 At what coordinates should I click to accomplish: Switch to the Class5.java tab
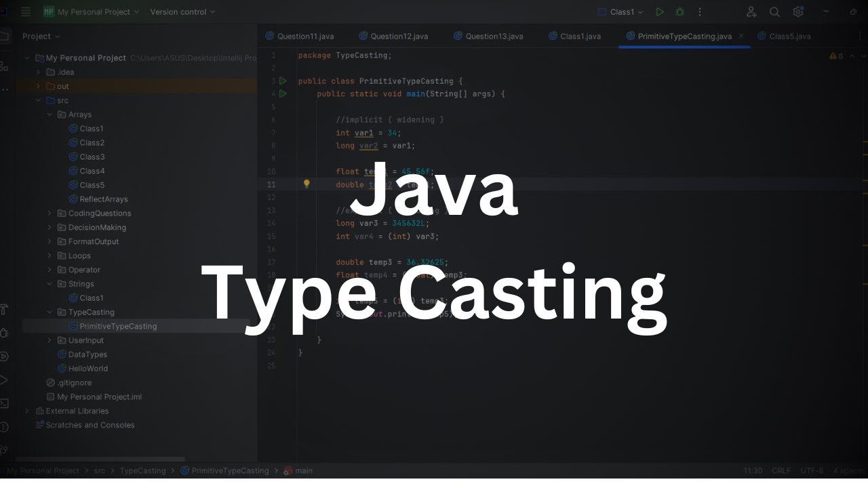point(783,36)
